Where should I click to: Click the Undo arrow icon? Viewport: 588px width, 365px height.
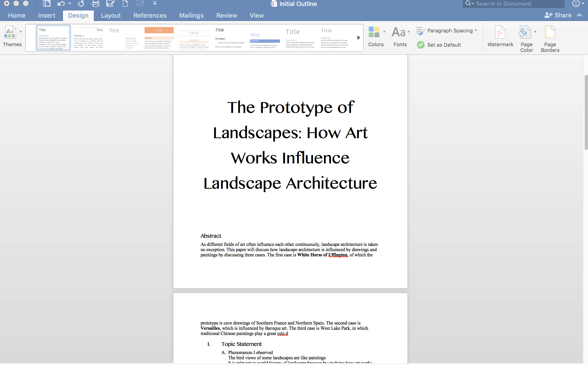[61, 4]
